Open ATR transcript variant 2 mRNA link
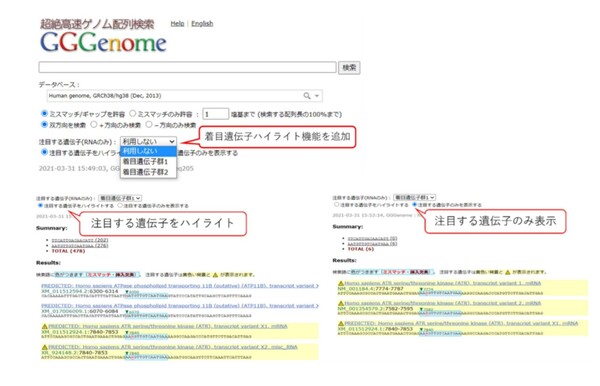 coord(443,303)
